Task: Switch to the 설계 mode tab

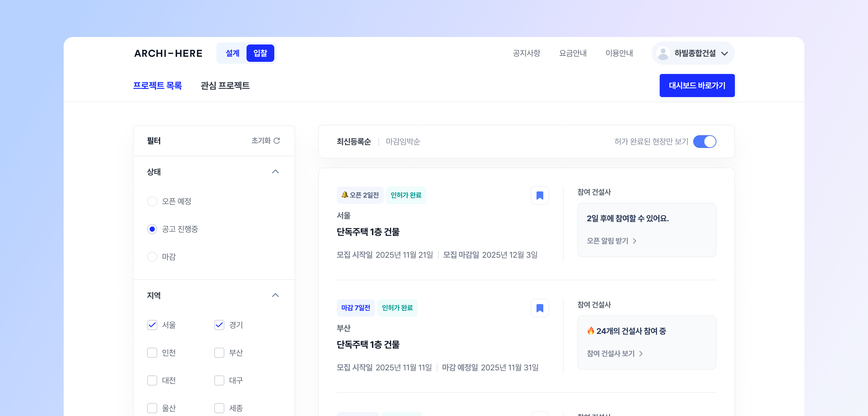Action: coord(232,53)
